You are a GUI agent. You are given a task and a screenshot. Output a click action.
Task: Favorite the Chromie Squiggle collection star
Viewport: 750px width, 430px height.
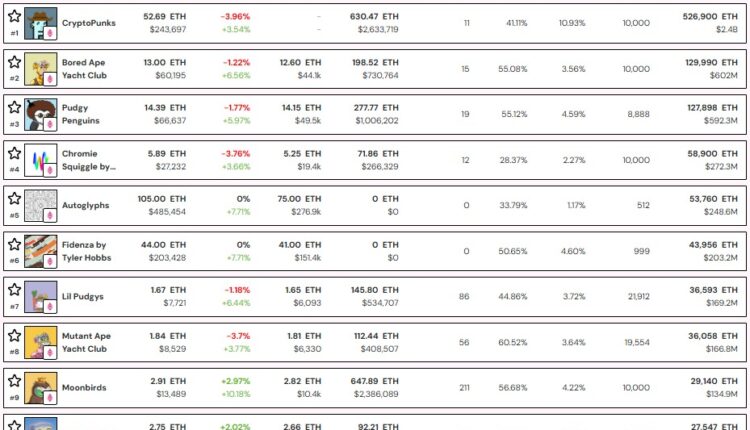click(14, 153)
